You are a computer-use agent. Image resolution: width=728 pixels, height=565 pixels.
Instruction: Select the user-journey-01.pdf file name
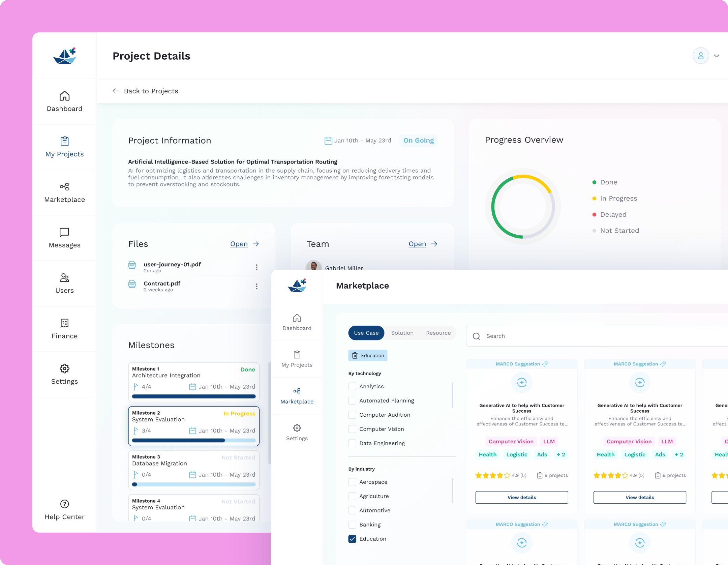tap(172, 264)
